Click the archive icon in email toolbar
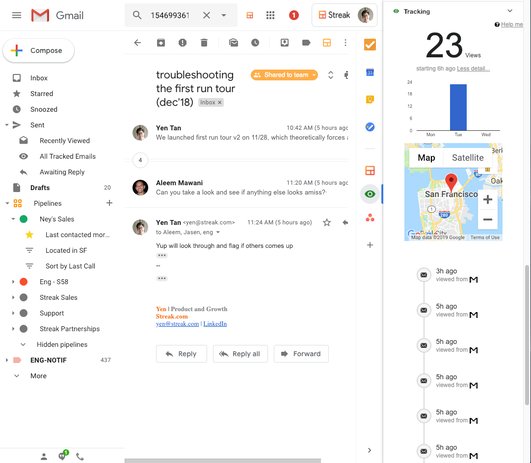 pos(161,43)
